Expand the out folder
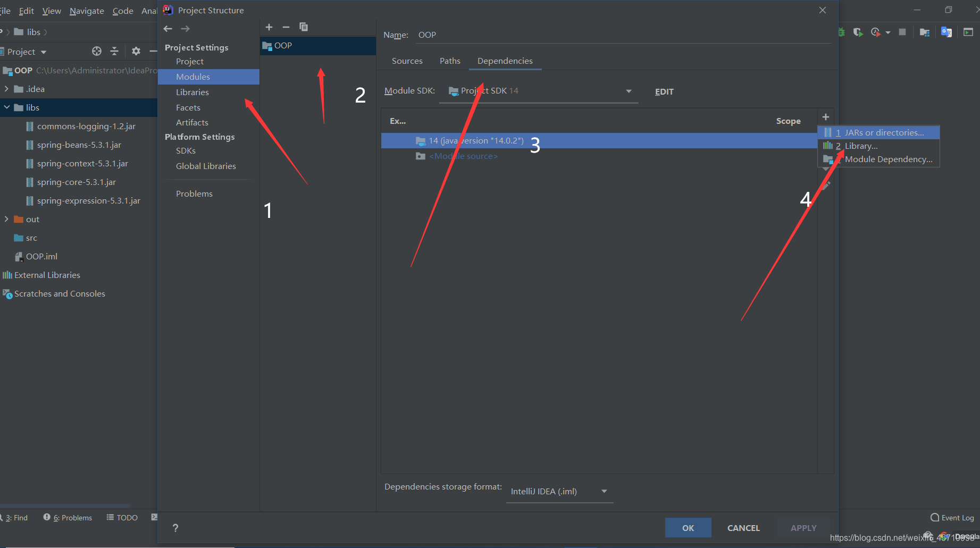 (6, 219)
